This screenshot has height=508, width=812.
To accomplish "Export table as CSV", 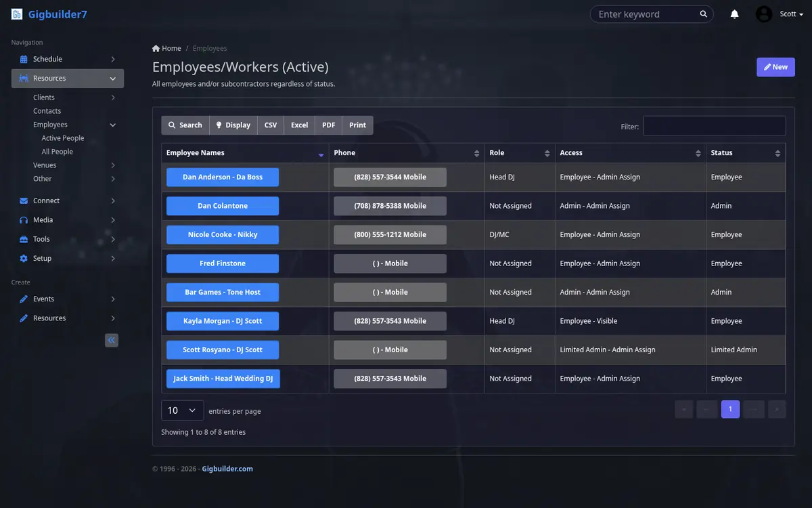I will click(271, 125).
